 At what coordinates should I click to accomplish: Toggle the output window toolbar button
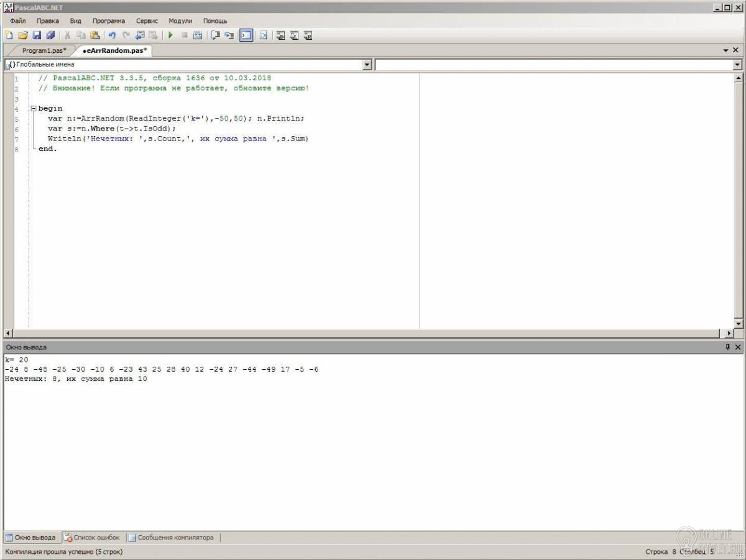[x=246, y=35]
